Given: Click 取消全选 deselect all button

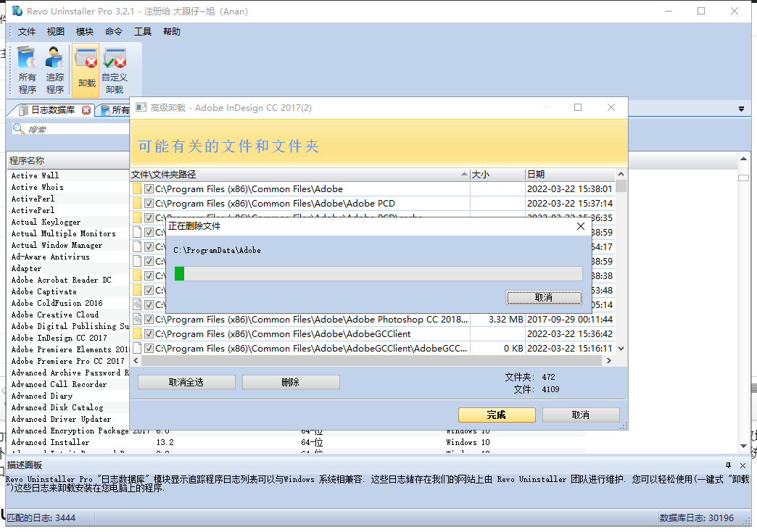Looking at the screenshot, I should [x=186, y=383].
